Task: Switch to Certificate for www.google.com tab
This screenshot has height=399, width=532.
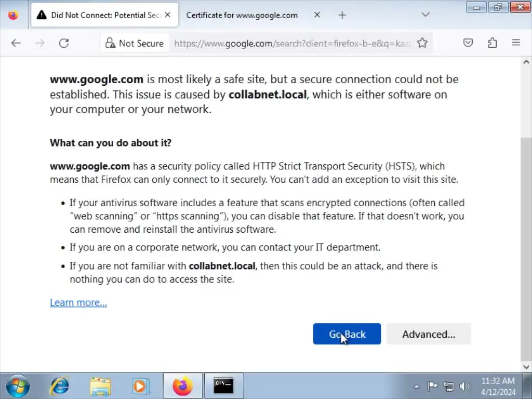Action: 242,15
